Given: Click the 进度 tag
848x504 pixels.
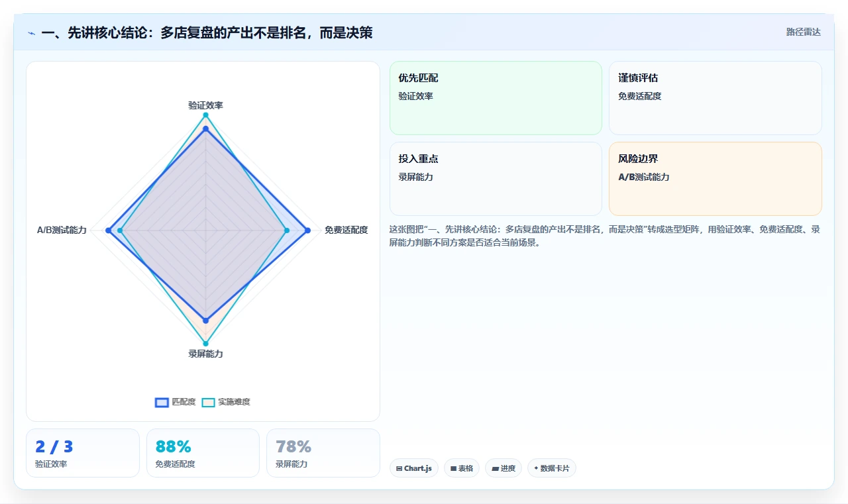Looking at the screenshot, I should (503, 468).
